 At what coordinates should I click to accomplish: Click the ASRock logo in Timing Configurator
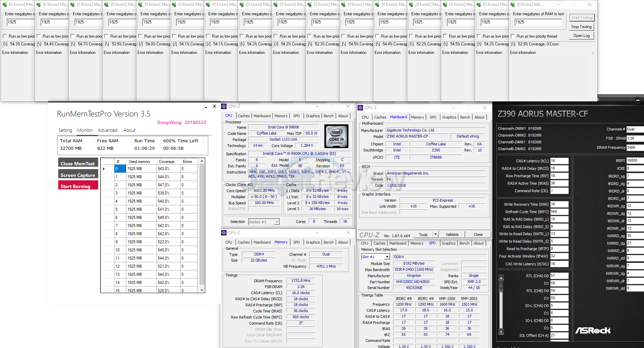pyautogui.click(x=593, y=330)
